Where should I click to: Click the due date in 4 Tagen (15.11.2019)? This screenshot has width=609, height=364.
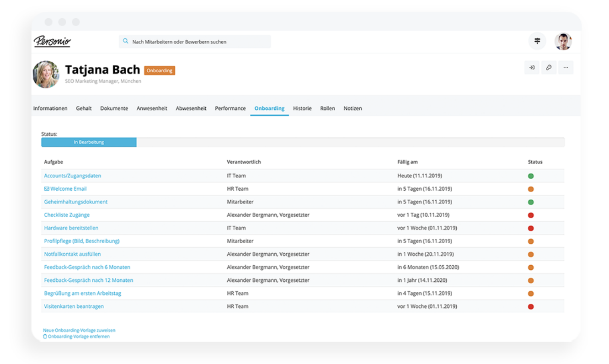coord(425,294)
